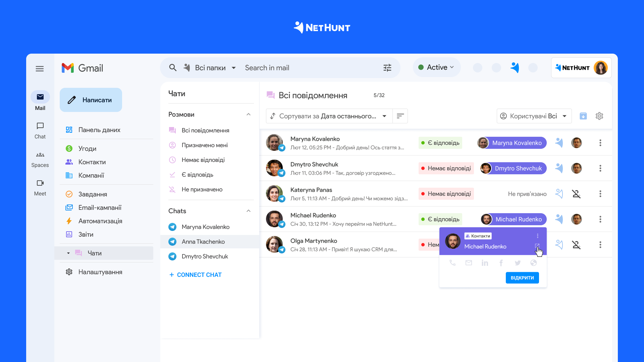Image resolution: width=644 pixels, height=362 pixels.
Task: Click Facebook icon in contact popup
Action: click(501, 263)
